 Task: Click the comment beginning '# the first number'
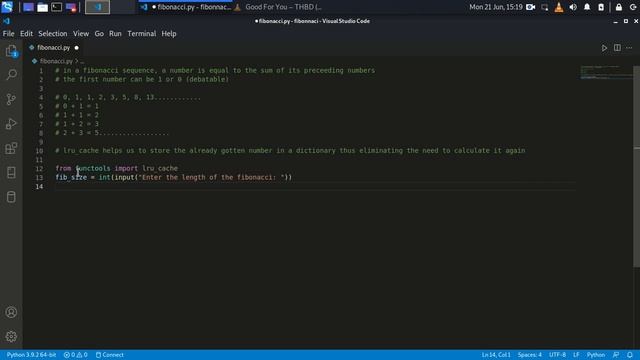[x=142, y=79]
